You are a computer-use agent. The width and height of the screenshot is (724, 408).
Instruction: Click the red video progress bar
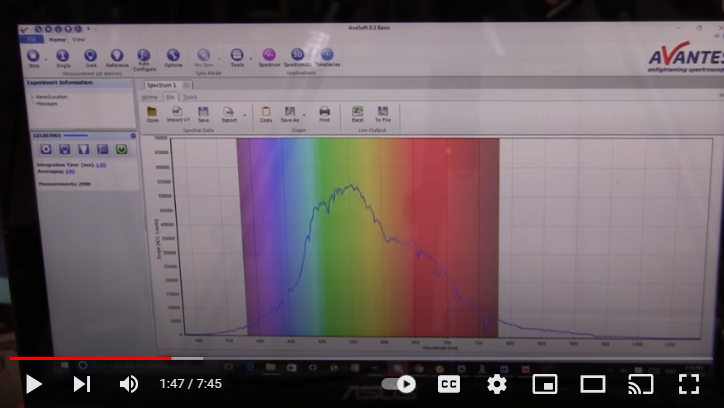coord(90,358)
